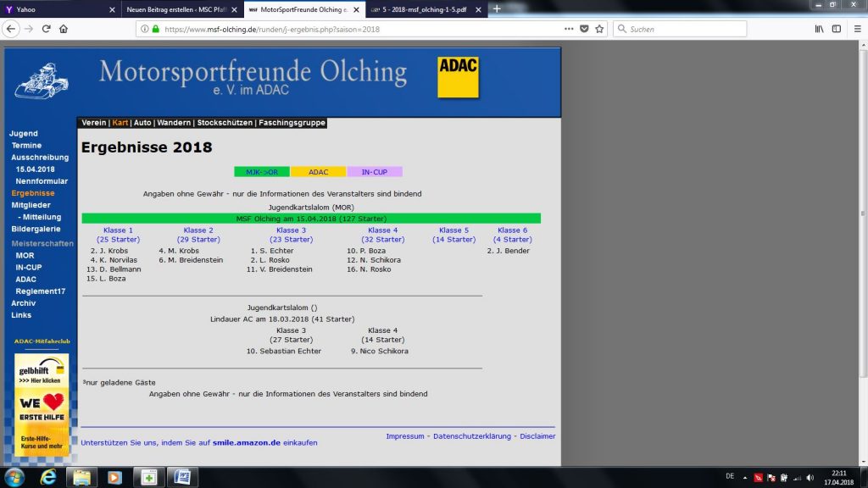Go to the browser home page icon
Image resolution: width=868 pixels, height=488 pixels.
[x=64, y=28]
